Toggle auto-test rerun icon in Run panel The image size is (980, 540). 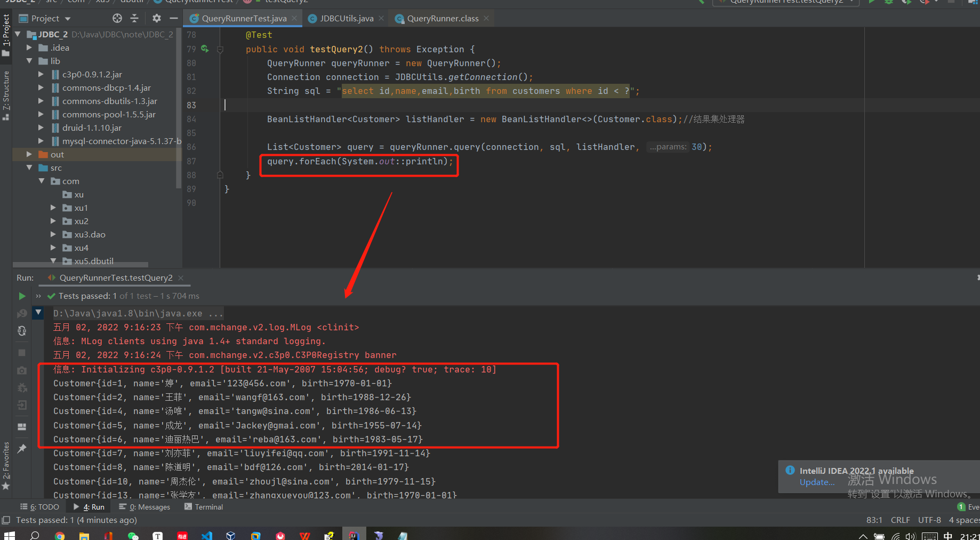point(22,331)
